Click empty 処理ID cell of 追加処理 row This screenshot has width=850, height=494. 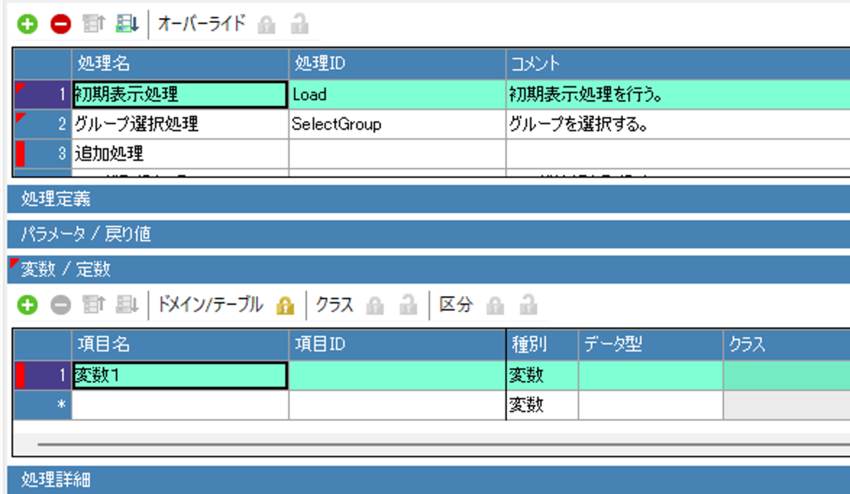click(397, 153)
